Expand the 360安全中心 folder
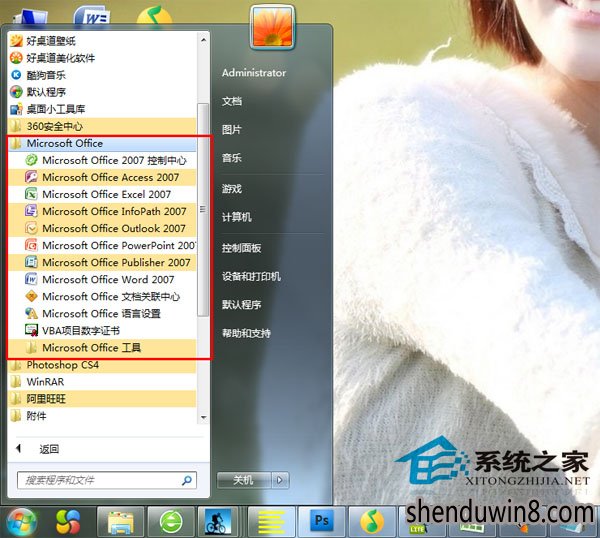The width and height of the screenshot is (600, 538). (x=102, y=126)
